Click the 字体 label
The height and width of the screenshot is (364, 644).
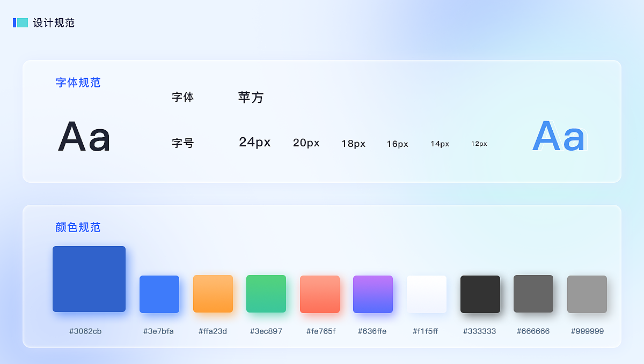[x=182, y=97]
